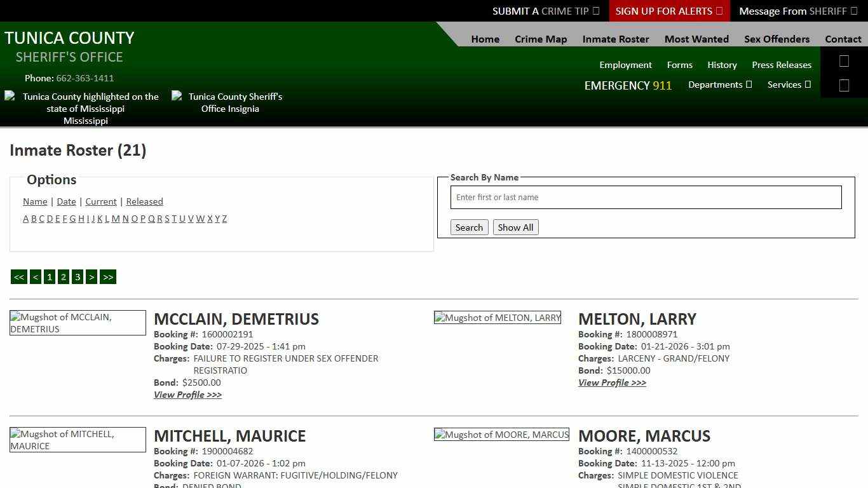Focus the Search By Name field
The height and width of the screenshot is (488, 868).
point(646,197)
